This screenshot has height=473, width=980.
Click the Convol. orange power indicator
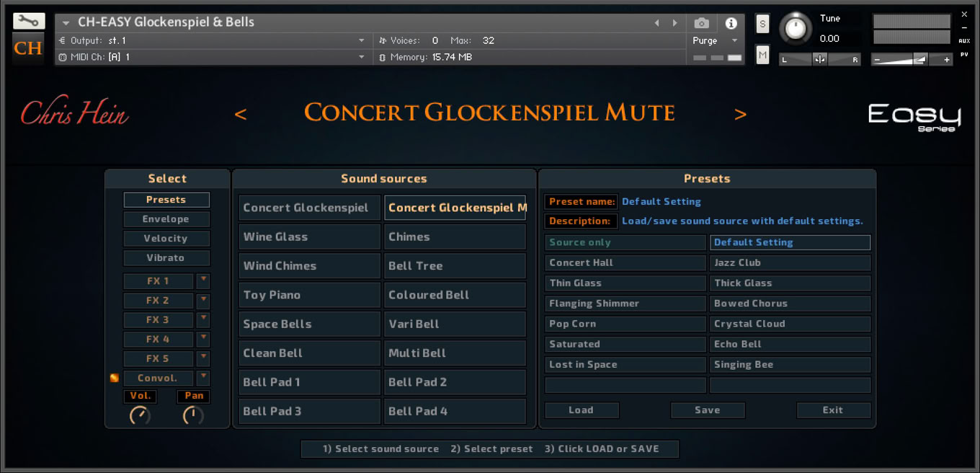114,378
